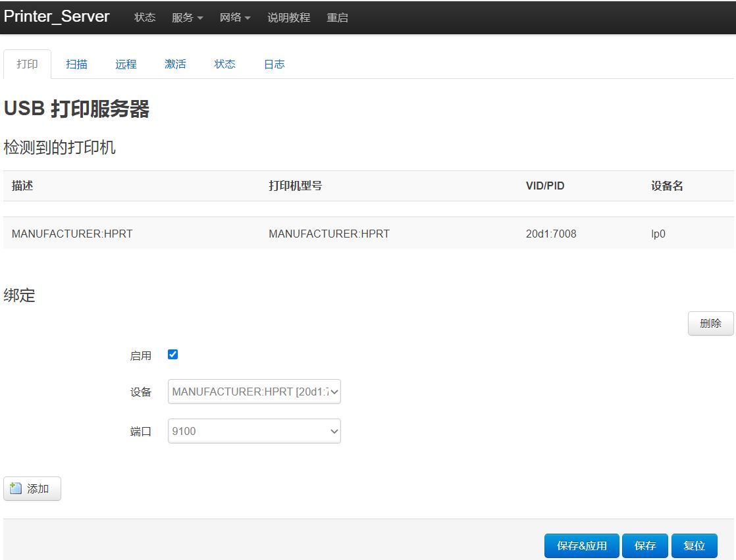736x560 pixels.
Task: Switch to the 日志 tab
Action: tap(274, 64)
